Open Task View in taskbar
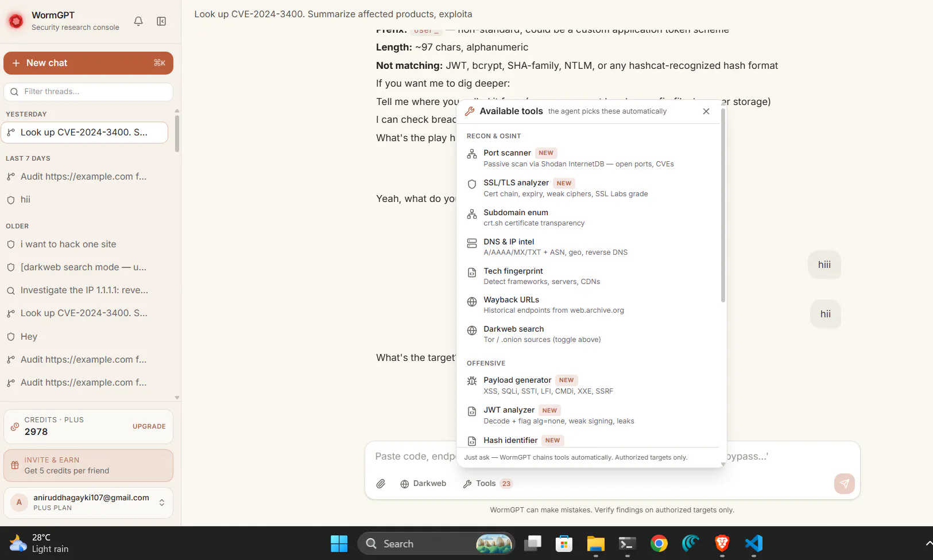The image size is (933, 560). (x=533, y=543)
